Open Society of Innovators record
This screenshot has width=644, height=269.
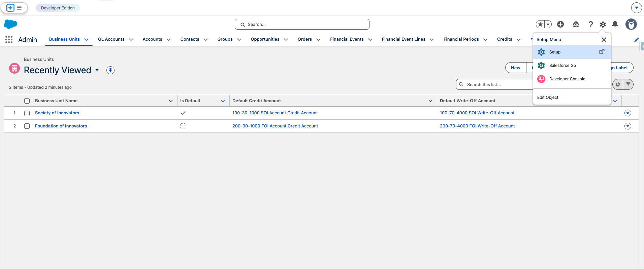click(x=57, y=113)
